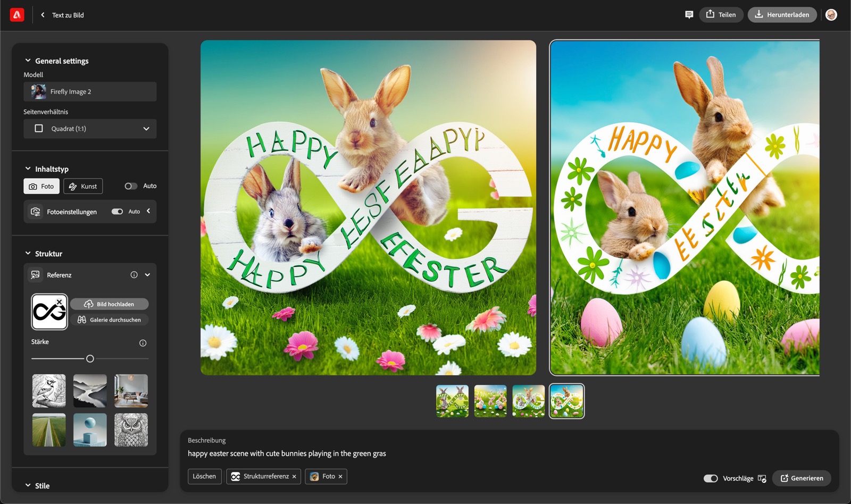Click the Teilen share button
Screen dimensions: 851x504
721,15
